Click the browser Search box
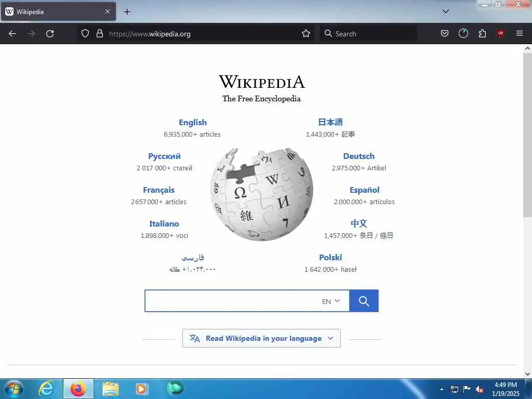The image size is (532, 399). coord(368,34)
